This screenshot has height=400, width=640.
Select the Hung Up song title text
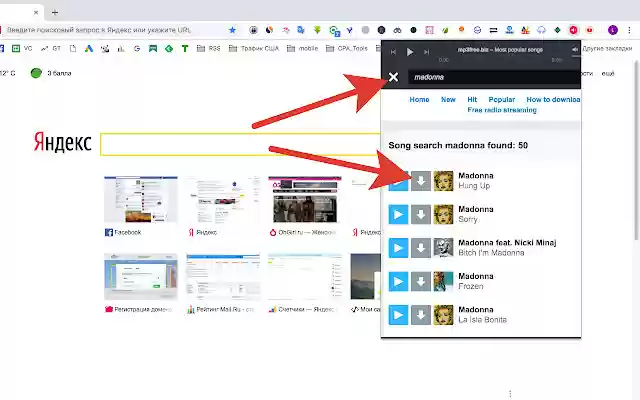click(474, 186)
